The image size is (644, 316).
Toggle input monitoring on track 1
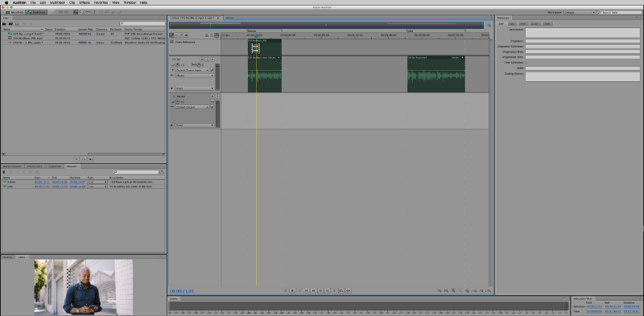click(217, 60)
